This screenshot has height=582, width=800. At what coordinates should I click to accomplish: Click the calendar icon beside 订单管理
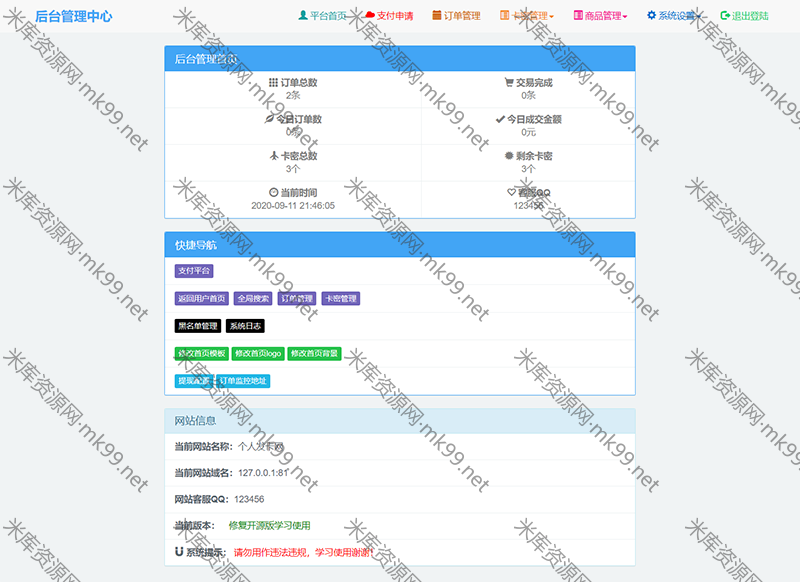(x=437, y=15)
